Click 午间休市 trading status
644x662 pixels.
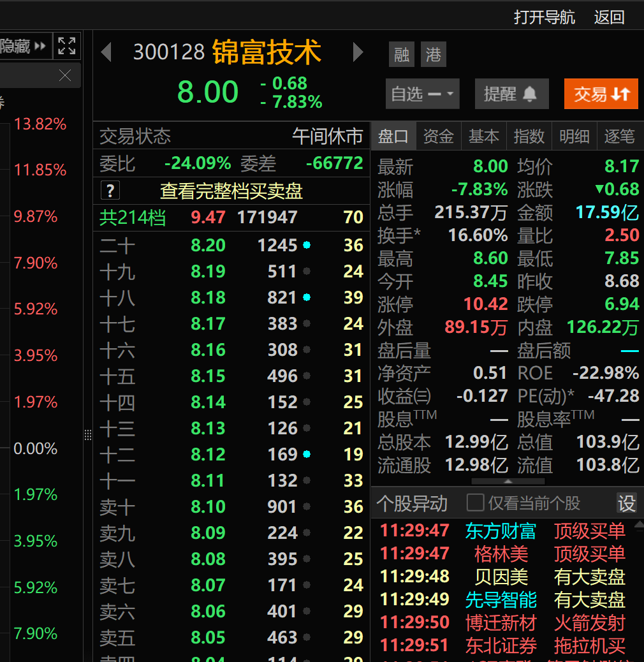328,136
